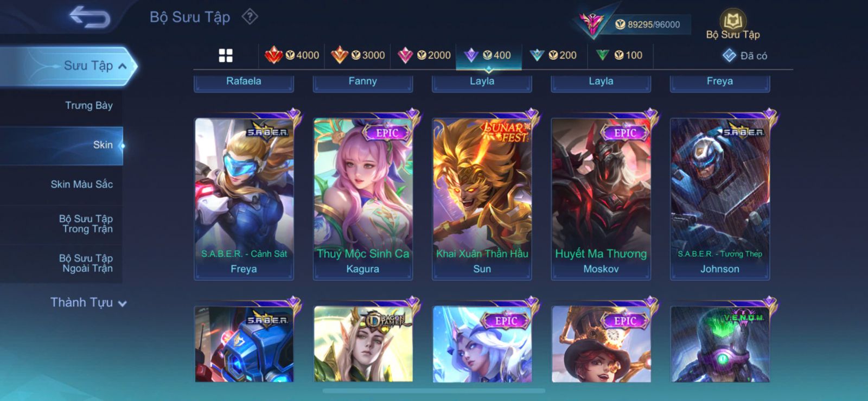This screenshot has width=868, height=401.
Task: Click the 89295/96000 collection points progress
Action: point(648,24)
